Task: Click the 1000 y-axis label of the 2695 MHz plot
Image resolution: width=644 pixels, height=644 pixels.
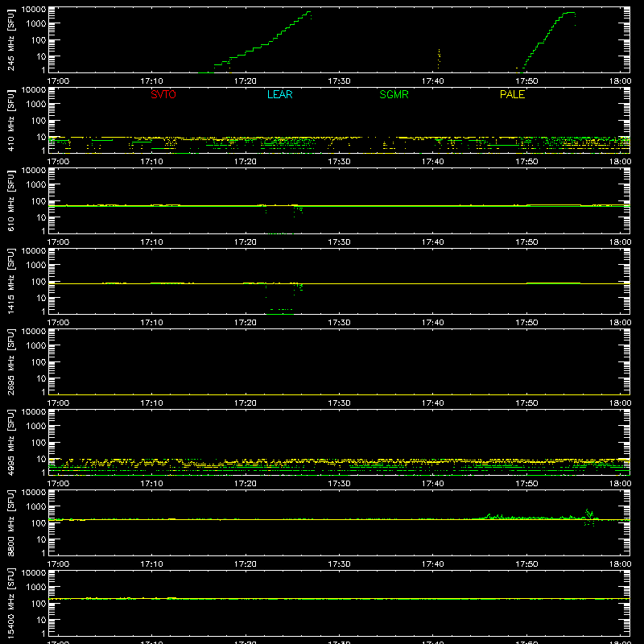Action: tap(36, 346)
